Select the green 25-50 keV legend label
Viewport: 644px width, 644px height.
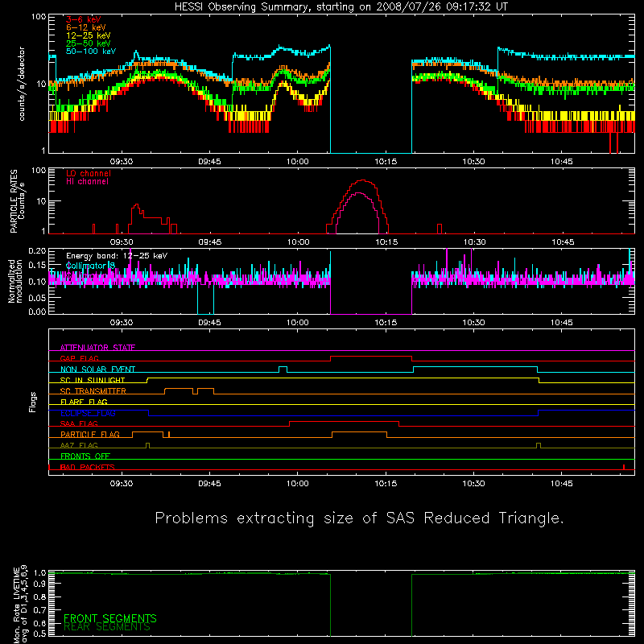89,43
